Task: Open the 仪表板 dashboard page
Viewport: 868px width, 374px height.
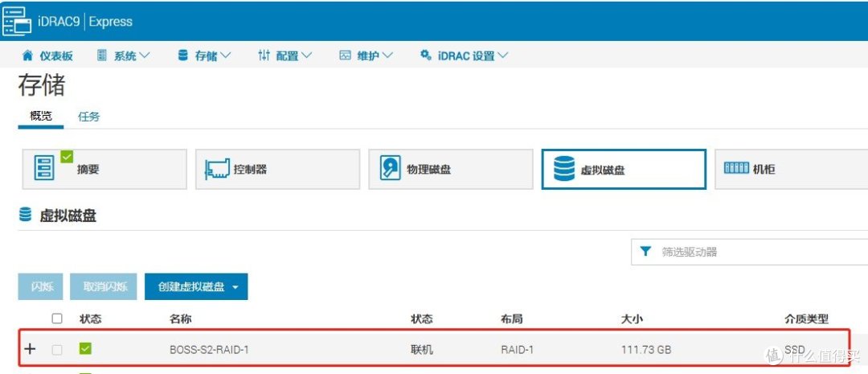Action: (x=47, y=55)
